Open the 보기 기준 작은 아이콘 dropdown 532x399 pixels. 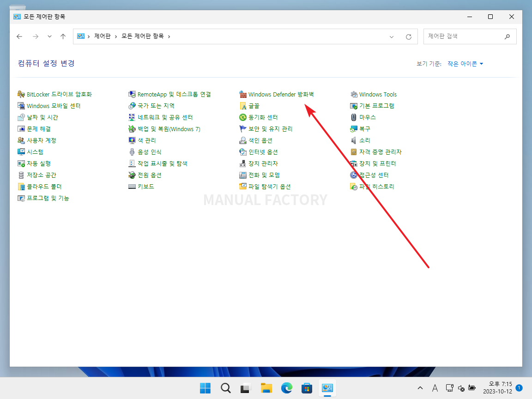pos(465,64)
